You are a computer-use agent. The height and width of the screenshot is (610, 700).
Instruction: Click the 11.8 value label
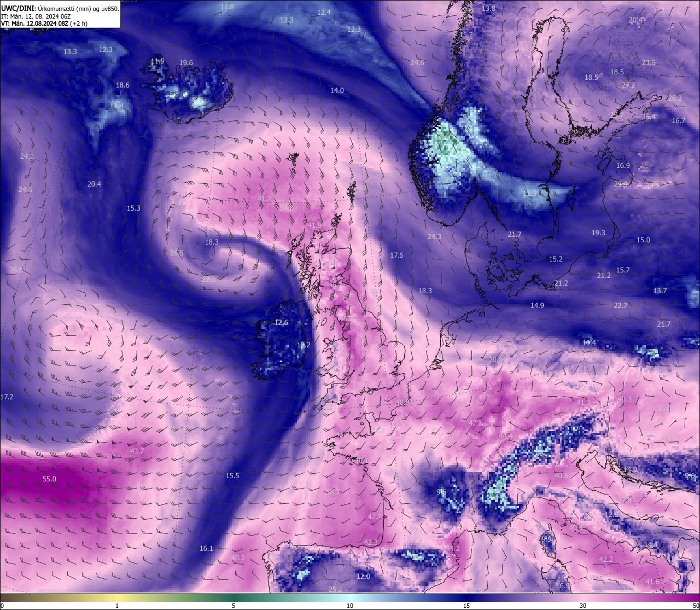pos(227,7)
